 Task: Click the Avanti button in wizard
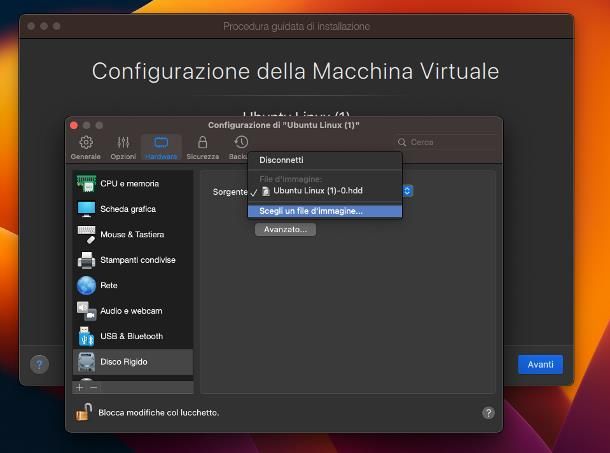540,364
